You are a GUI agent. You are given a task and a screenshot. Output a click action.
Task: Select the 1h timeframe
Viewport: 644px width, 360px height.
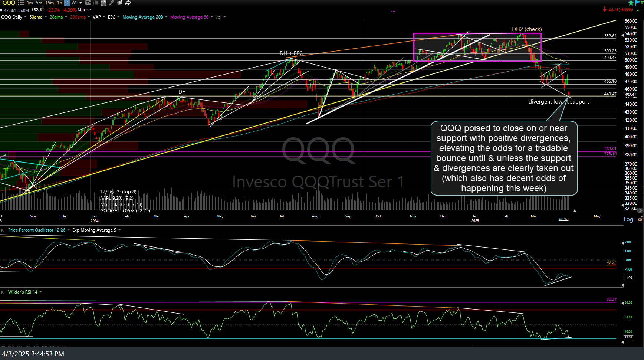(60, 3)
